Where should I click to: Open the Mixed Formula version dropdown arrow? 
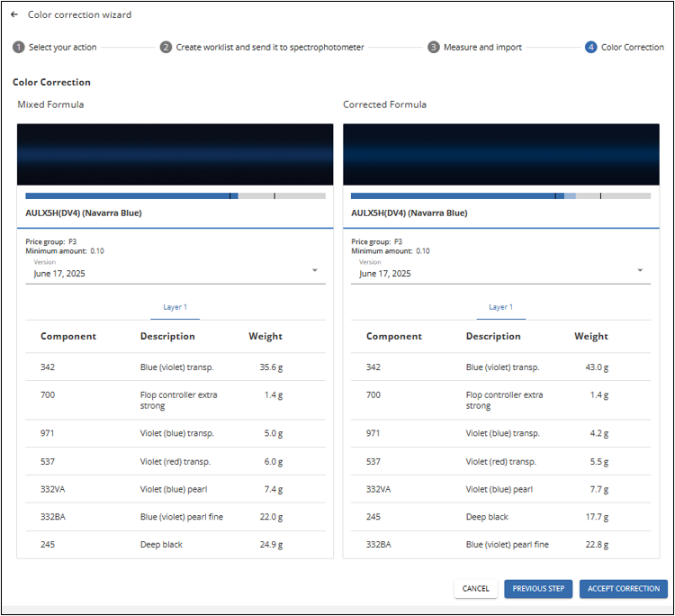click(315, 270)
